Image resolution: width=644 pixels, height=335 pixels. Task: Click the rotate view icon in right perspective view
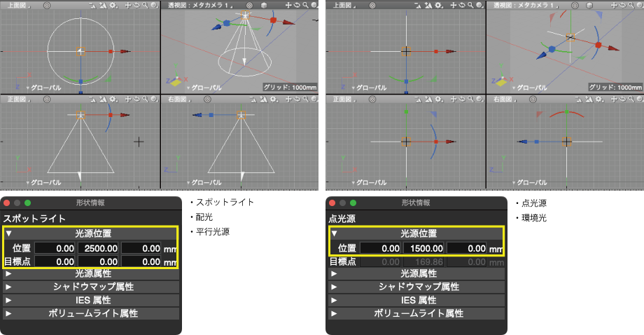[622, 5]
